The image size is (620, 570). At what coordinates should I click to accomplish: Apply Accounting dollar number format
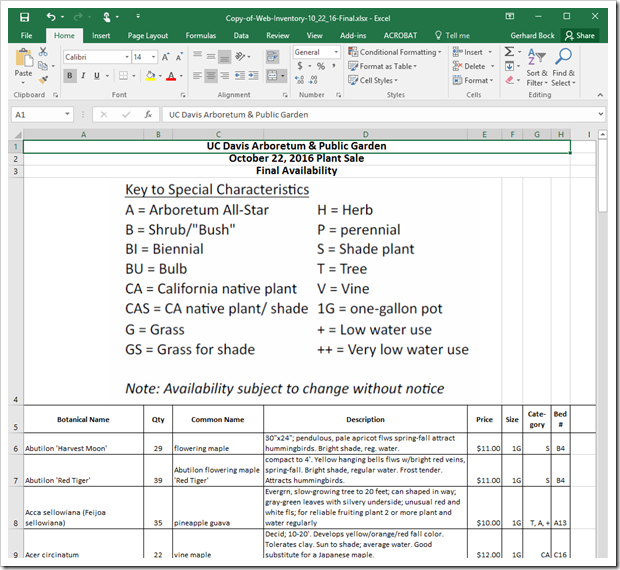(x=300, y=66)
